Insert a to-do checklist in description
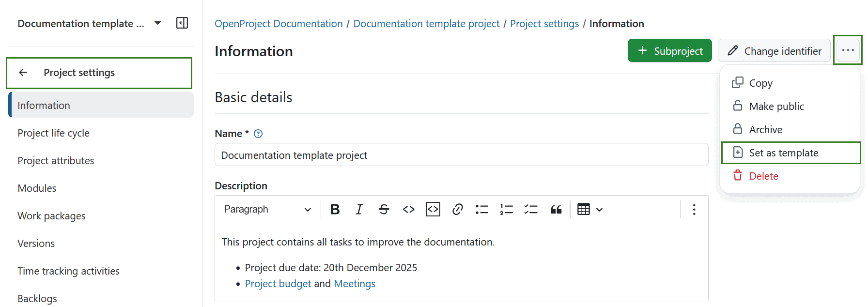 point(531,209)
